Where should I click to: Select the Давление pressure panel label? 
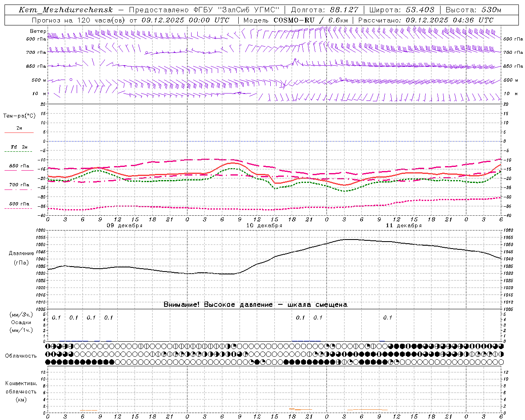coord(21,253)
